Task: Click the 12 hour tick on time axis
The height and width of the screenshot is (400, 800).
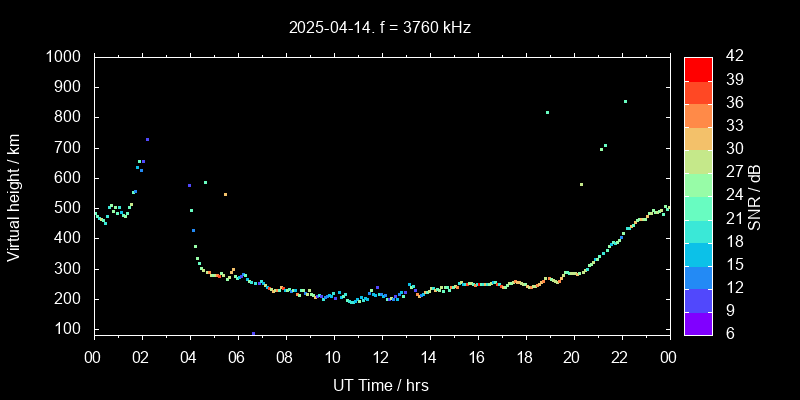Action: [x=381, y=357]
